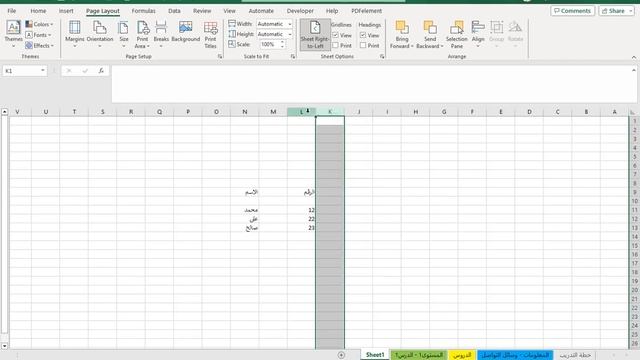640x360 pixels.
Task: Switch to the Home tab
Action: 38,11
